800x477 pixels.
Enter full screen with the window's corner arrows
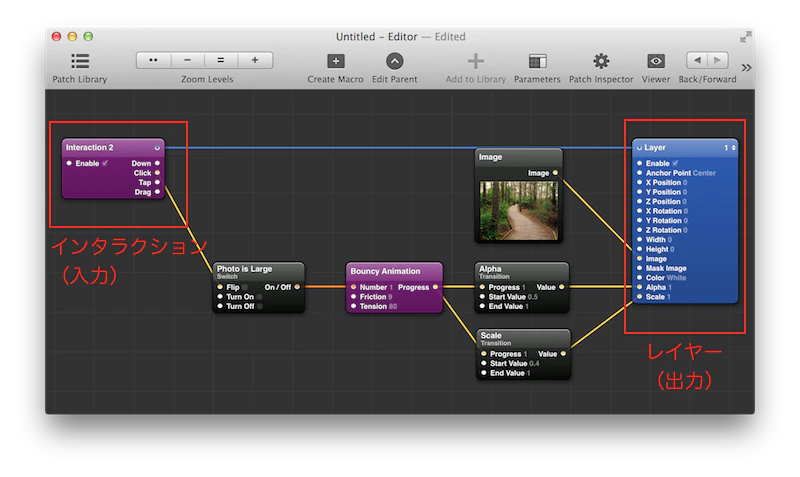tap(745, 37)
